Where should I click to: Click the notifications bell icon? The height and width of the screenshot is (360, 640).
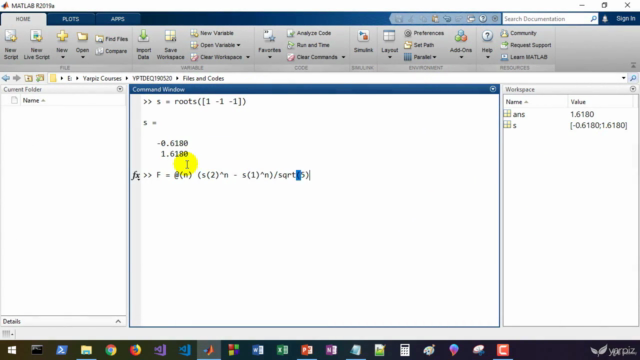[x=605, y=19]
